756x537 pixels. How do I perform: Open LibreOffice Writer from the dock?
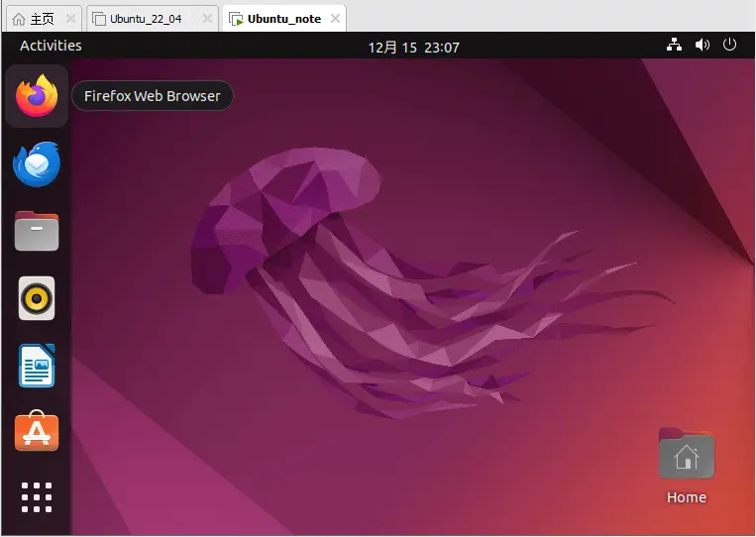37,366
